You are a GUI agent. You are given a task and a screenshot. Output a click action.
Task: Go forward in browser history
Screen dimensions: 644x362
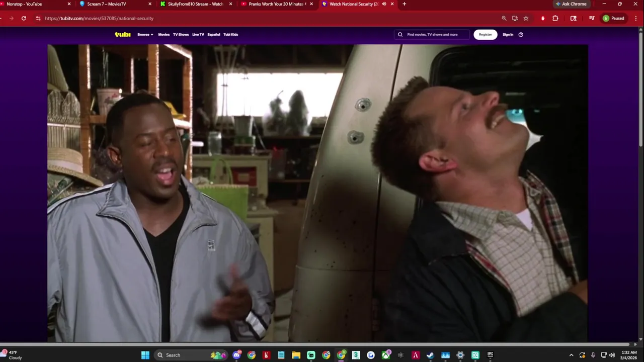(11, 18)
